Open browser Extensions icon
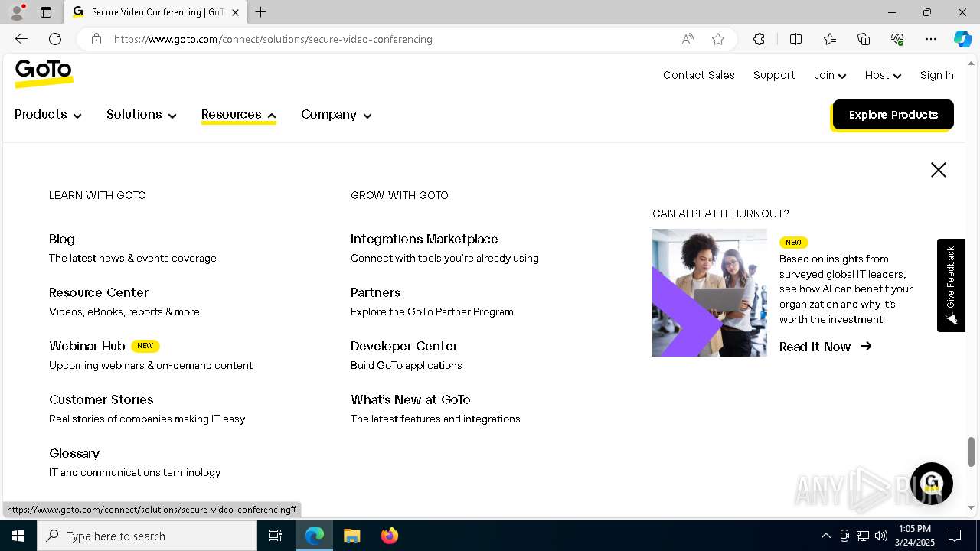This screenshot has height=551, width=980. point(759,39)
